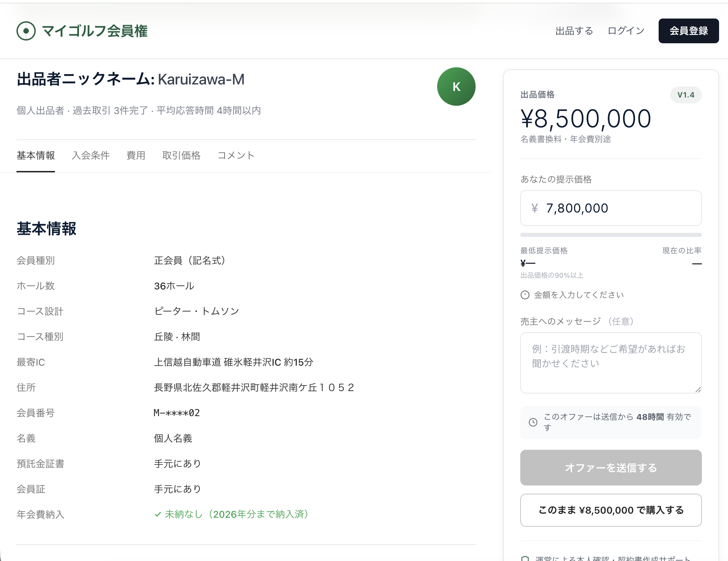Click the green checkmark next to 未納なし
The height and width of the screenshot is (561, 728).
coord(158,514)
